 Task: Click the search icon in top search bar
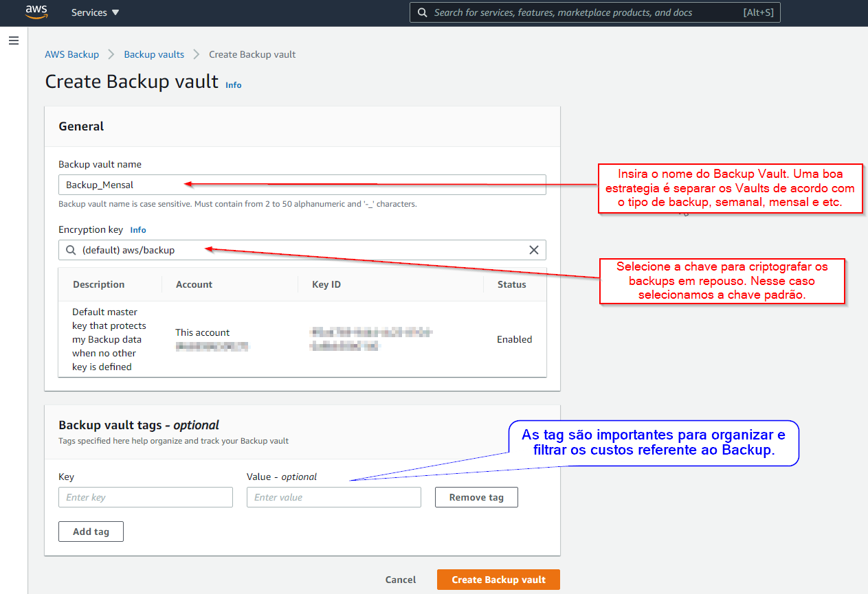[421, 12]
